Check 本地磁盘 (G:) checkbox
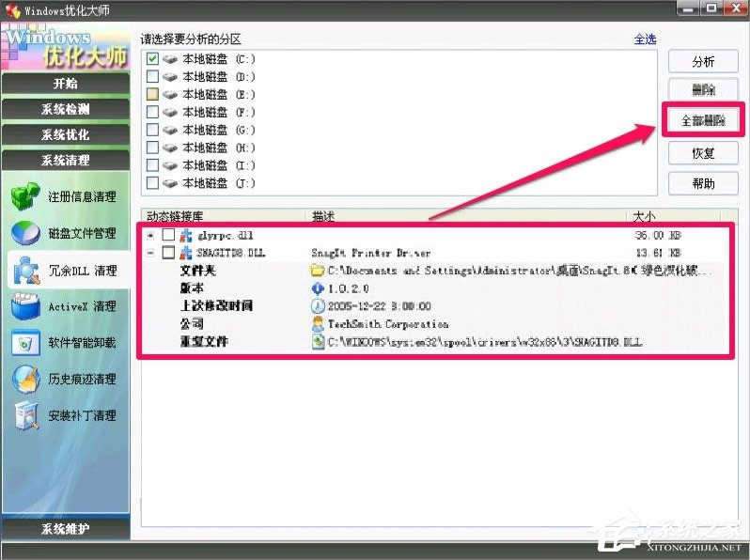This screenshot has width=750, height=560. [152, 130]
